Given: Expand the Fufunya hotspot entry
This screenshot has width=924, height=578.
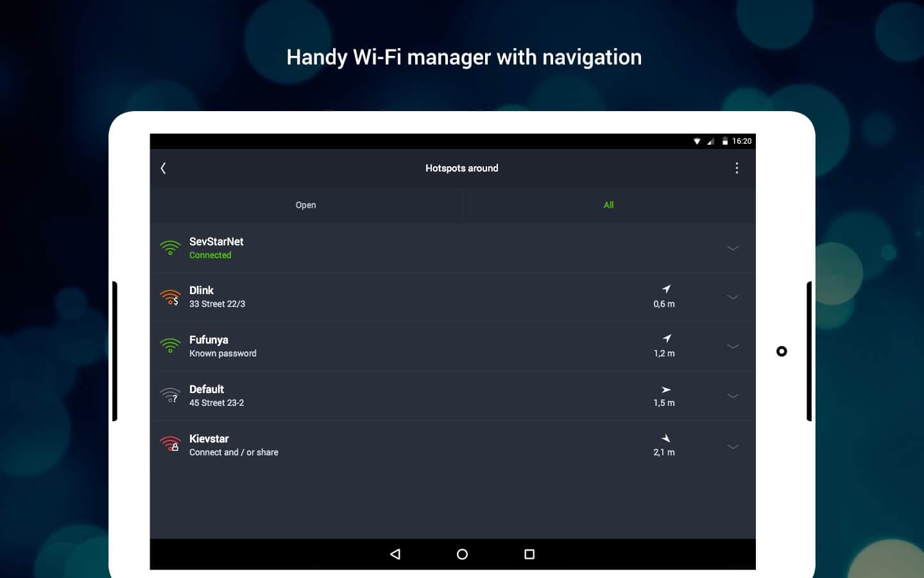Looking at the screenshot, I should tap(733, 346).
